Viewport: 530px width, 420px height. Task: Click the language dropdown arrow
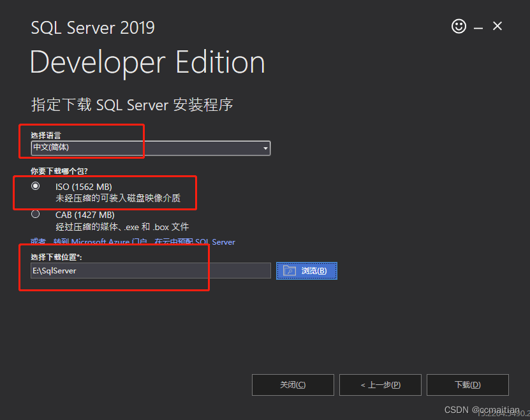[x=265, y=148]
